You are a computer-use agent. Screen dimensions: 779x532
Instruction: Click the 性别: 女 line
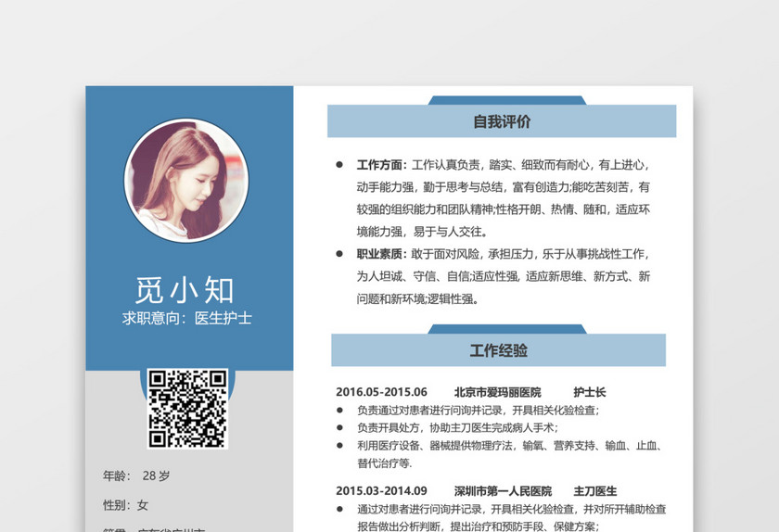125,505
